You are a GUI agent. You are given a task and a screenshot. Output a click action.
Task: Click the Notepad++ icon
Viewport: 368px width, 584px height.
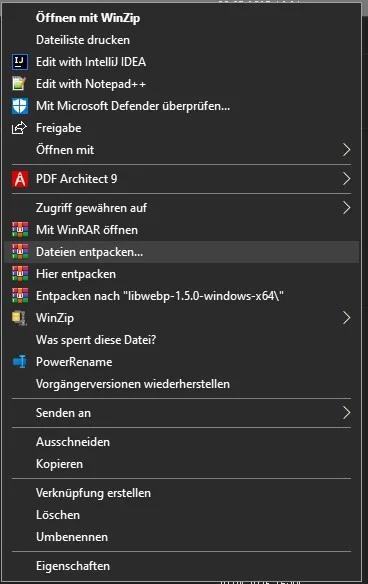[x=20, y=84]
